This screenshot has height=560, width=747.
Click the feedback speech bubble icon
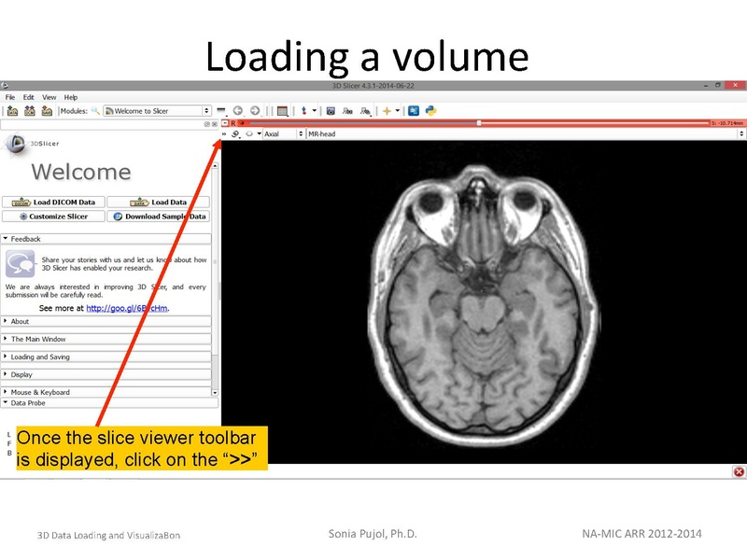[20, 263]
